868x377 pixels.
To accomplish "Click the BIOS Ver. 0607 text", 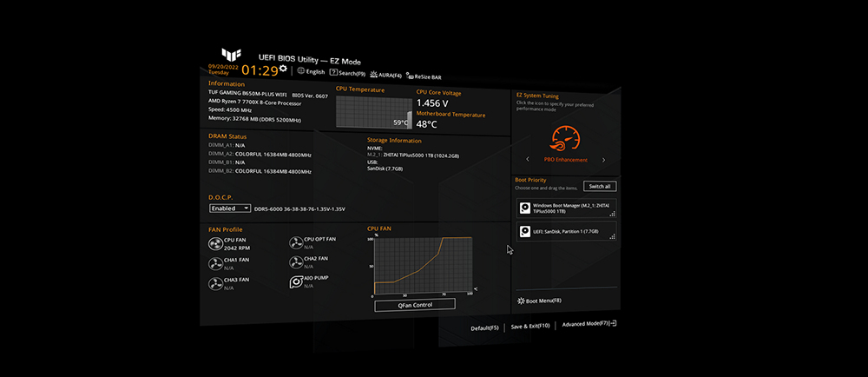I will 310,96.
